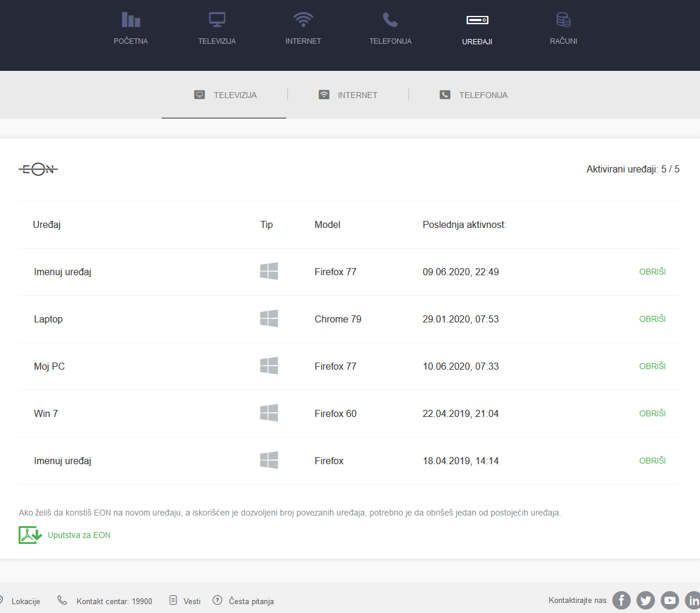Image resolution: width=700 pixels, height=613 pixels.
Task: Open the Twitter social icon
Action: click(646, 601)
